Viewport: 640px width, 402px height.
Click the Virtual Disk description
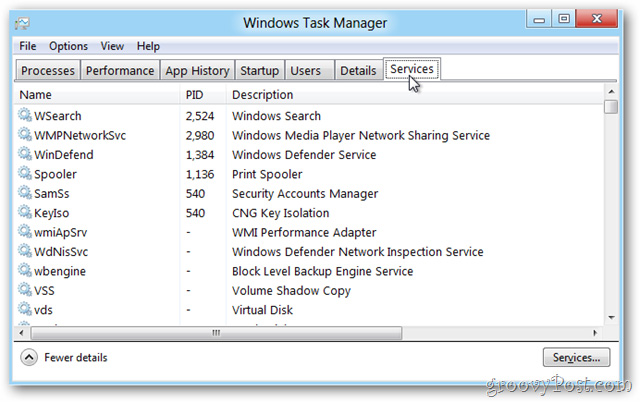262,310
